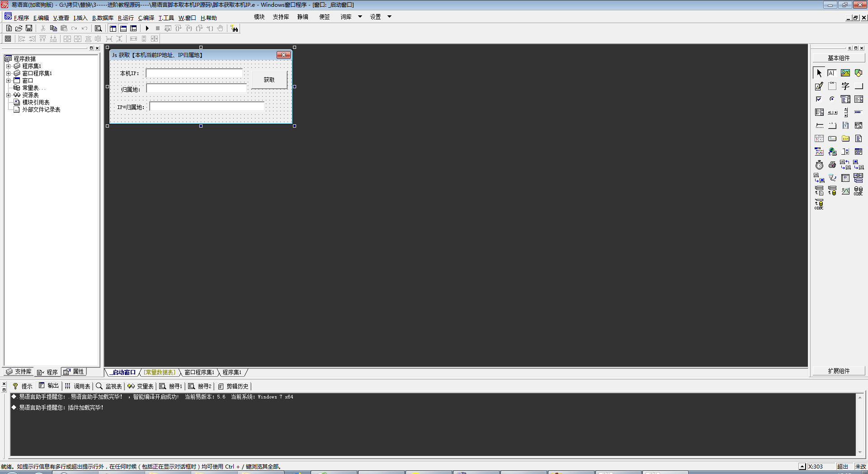
Task: Select 模块引用表 in the program tree
Action: 36,102
